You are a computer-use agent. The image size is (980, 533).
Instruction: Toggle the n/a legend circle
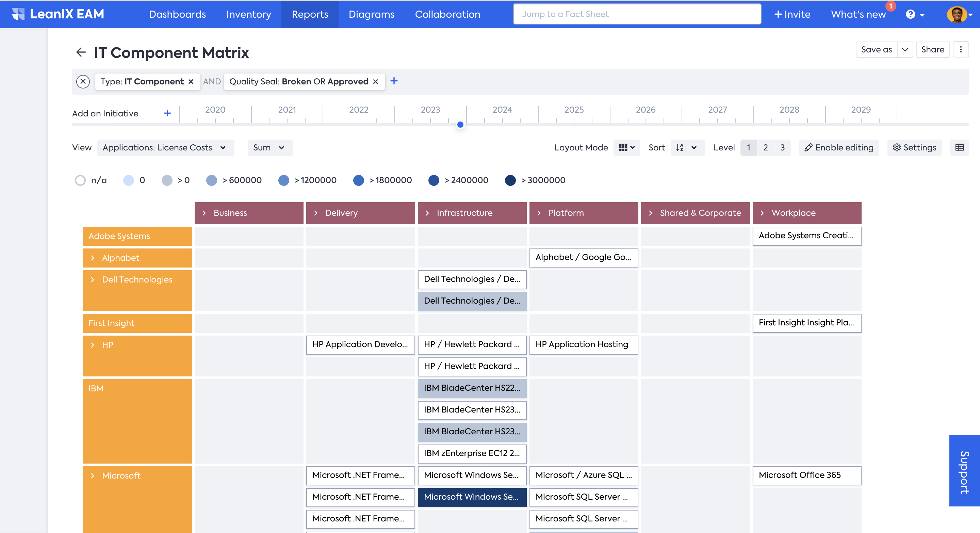click(80, 180)
